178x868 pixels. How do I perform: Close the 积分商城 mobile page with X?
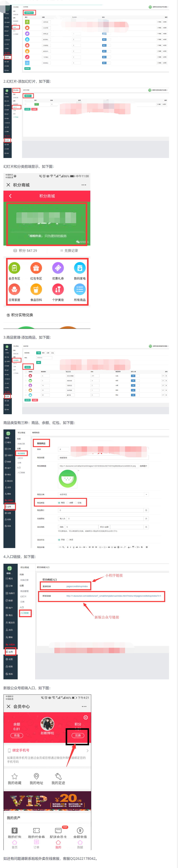click(x=8, y=185)
